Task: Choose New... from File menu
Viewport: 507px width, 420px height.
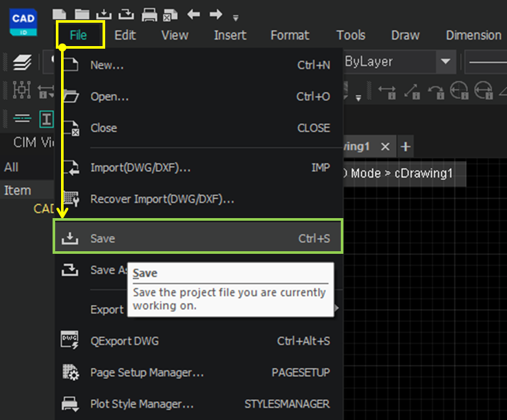Action: click(x=198, y=66)
